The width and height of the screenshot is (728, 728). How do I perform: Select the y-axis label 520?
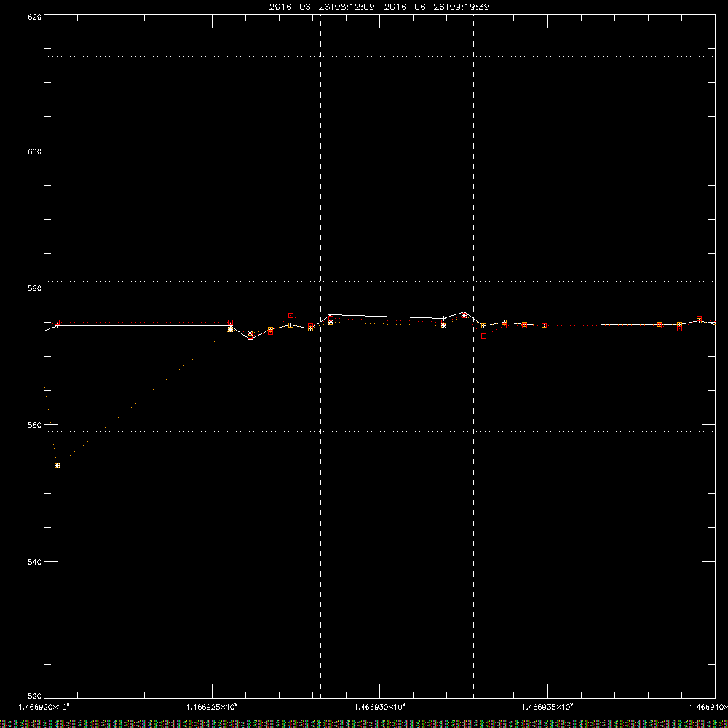click(35, 697)
